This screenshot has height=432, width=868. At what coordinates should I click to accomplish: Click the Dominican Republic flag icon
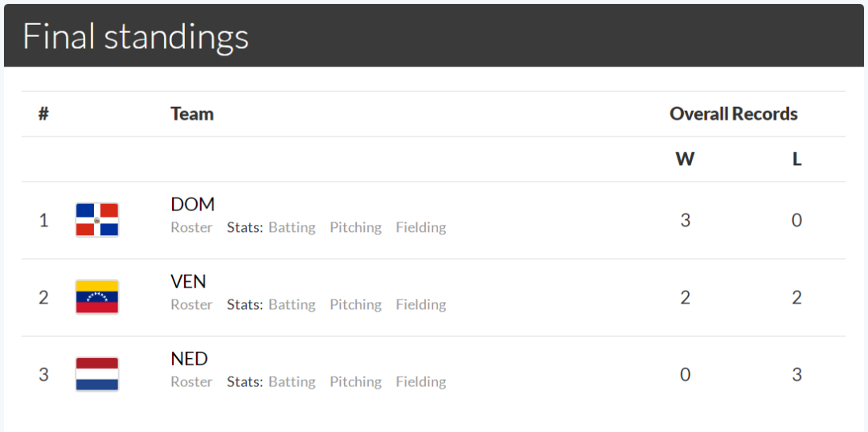click(x=97, y=220)
